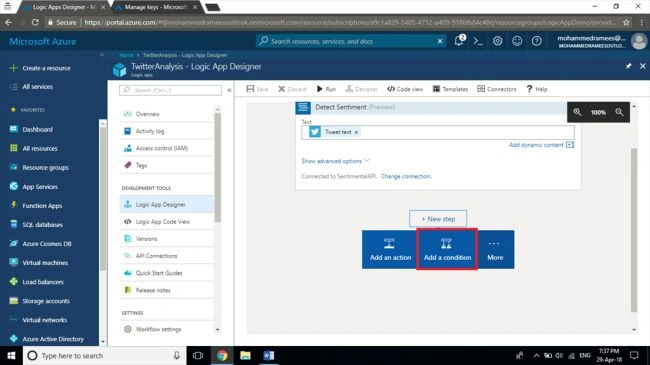Switch to Designer view in toolbar

tap(361, 89)
